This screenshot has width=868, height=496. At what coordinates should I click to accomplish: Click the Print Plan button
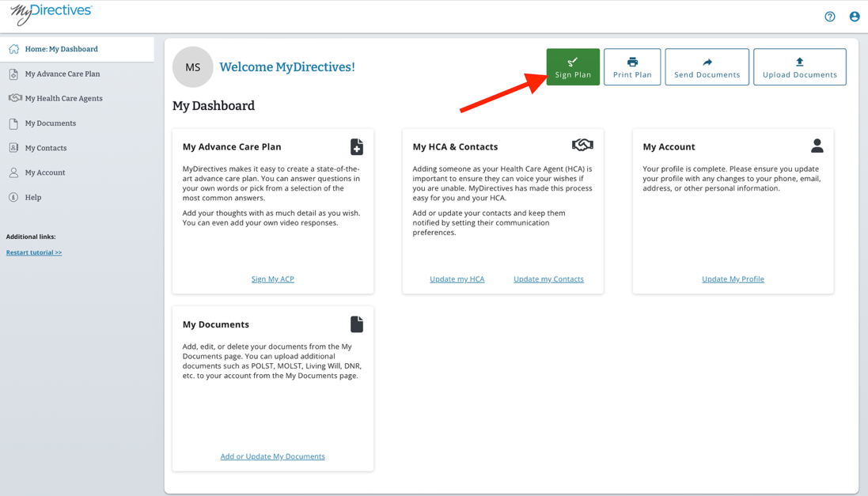click(x=632, y=67)
